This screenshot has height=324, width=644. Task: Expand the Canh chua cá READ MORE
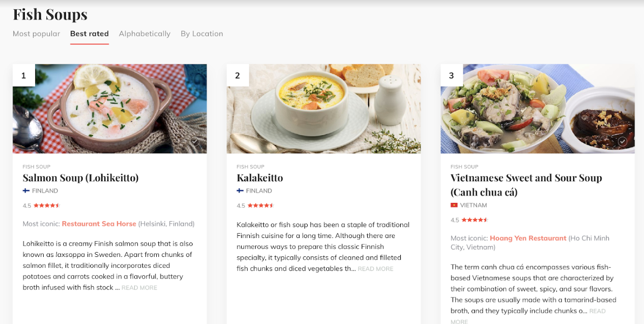(x=597, y=311)
